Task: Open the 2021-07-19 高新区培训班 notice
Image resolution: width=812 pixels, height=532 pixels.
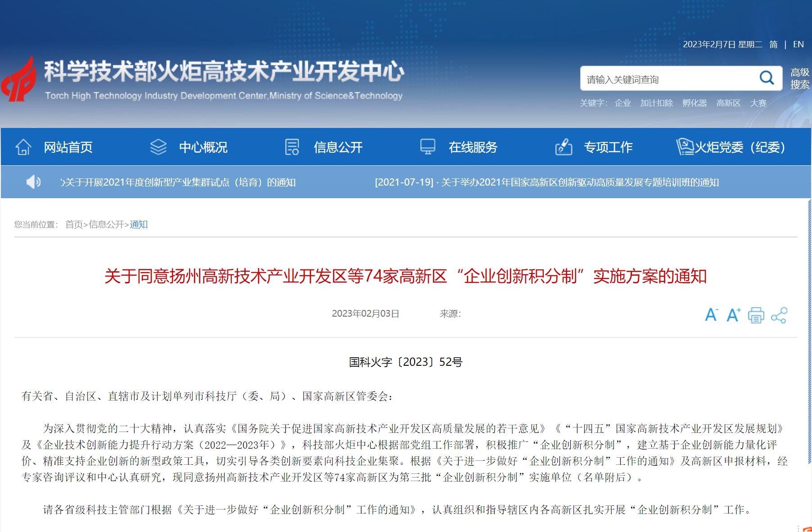Action: point(547,182)
